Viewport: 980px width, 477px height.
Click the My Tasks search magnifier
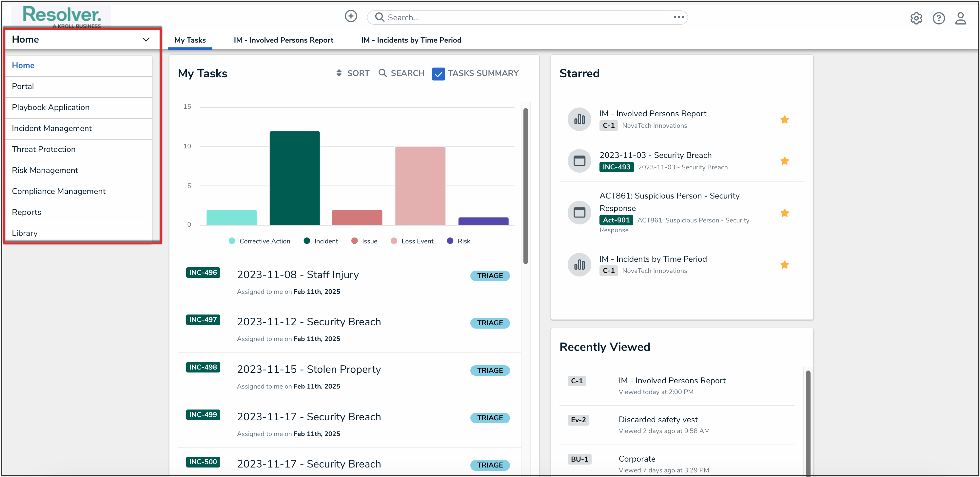tap(383, 73)
